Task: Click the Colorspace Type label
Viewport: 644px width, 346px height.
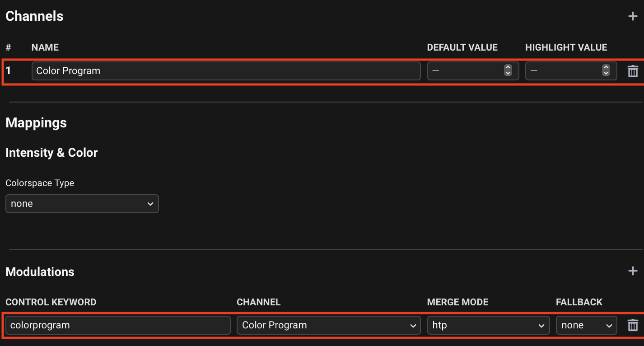Action: coord(40,183)
